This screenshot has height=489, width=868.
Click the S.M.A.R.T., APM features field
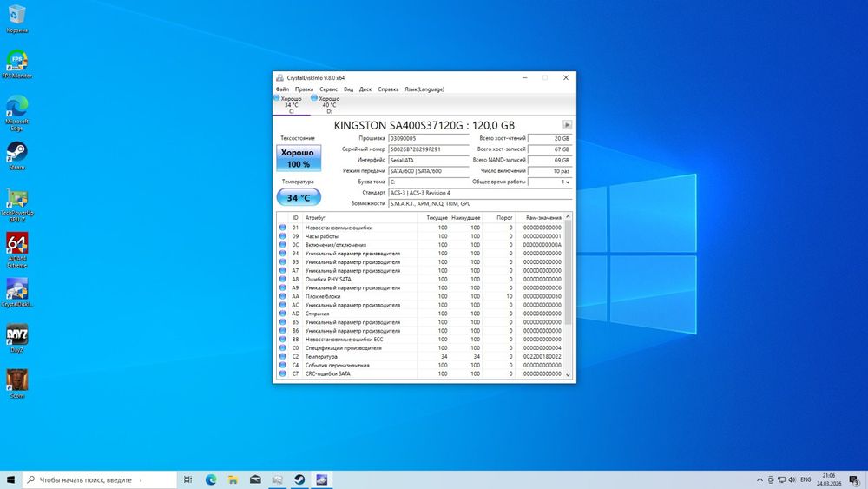[480, 204]
